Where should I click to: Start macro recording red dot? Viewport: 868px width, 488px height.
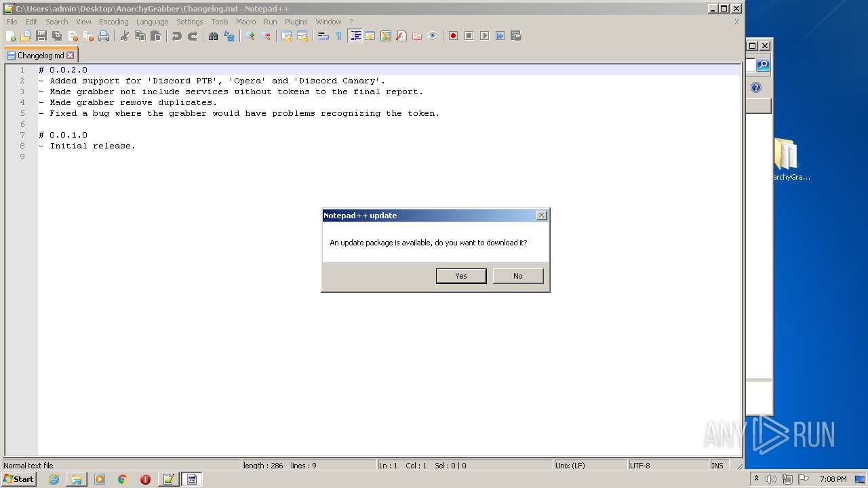pyautogui.click(x=454, y=36)
